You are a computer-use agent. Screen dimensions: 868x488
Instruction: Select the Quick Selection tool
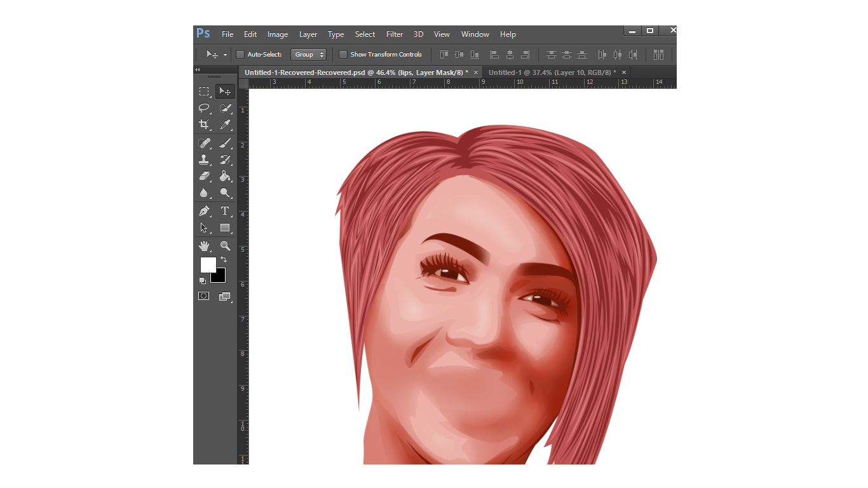pyautogui.click(x=225, y=108)
